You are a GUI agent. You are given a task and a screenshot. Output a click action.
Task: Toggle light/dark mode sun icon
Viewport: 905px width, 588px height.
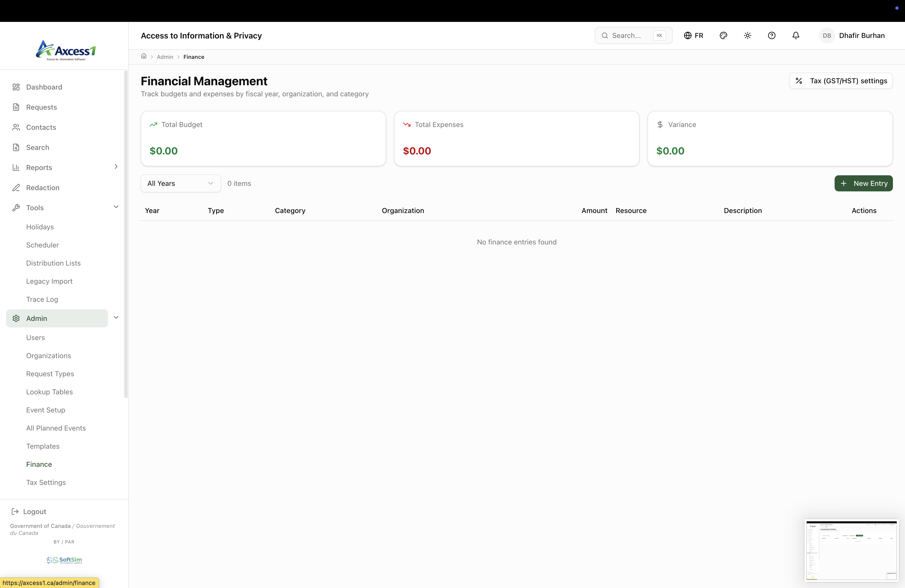pyautogui.click(x=747, y=35)
